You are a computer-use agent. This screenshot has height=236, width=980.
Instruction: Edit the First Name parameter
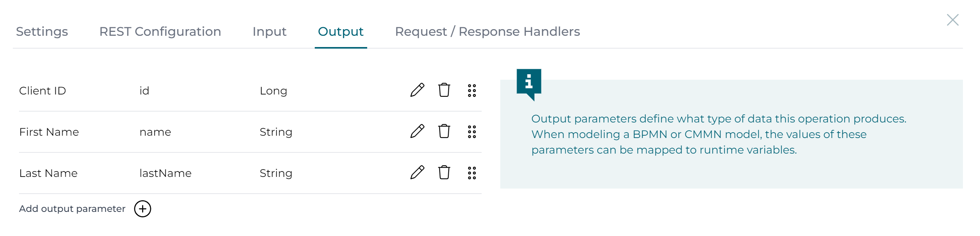click(417, 131)
